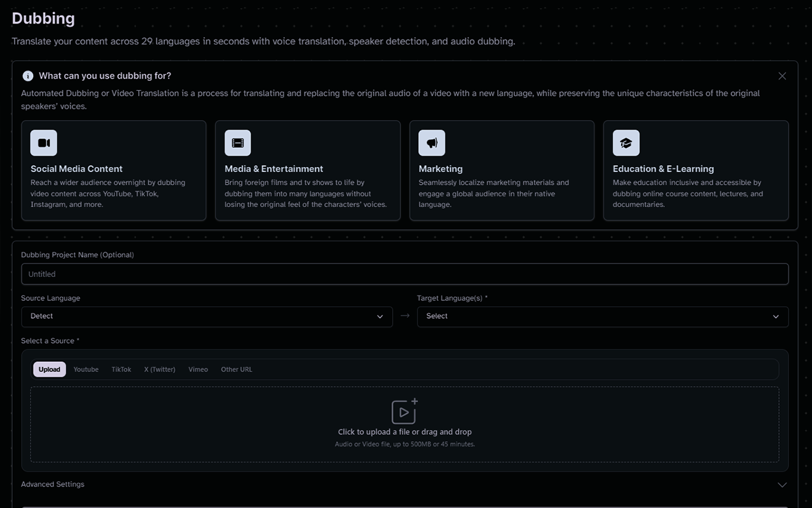Screen dimensions: 812x508
Task: Open the Vimeo source tab
Action: click(198, 369)
